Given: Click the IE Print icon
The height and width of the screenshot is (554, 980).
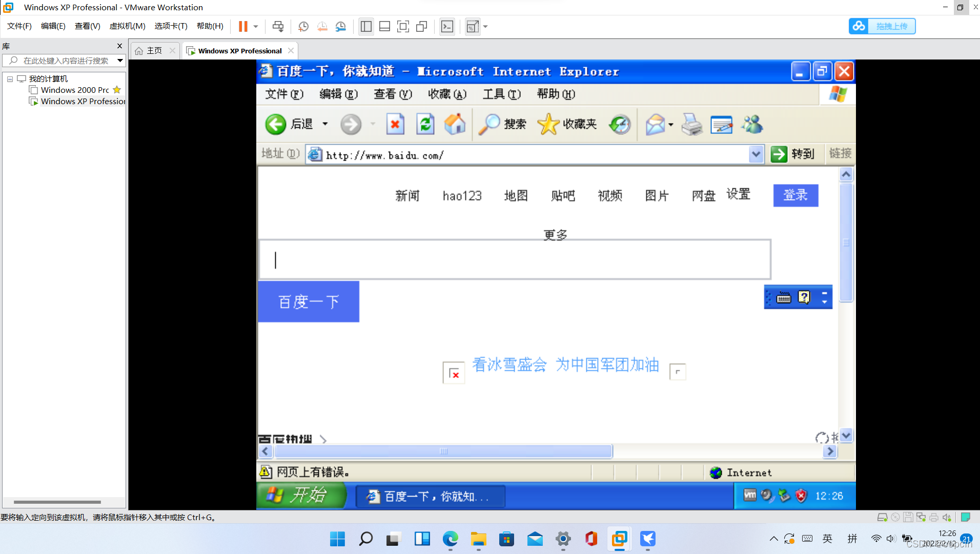Looking at the screenshot, I should click(691, 124).
